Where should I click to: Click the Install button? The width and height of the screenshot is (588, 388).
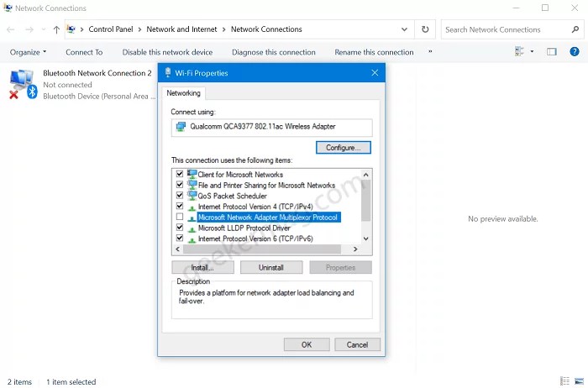tap(202, 267)
